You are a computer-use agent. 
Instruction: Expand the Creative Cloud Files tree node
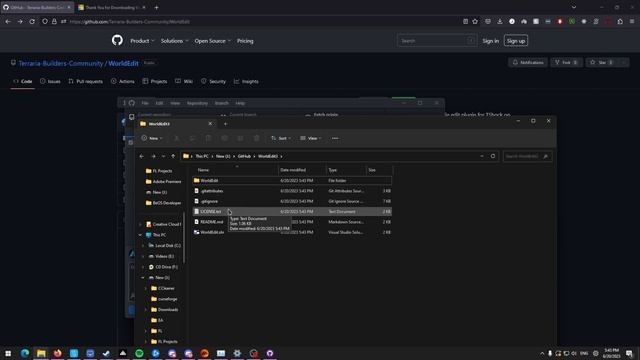(140, 224)
